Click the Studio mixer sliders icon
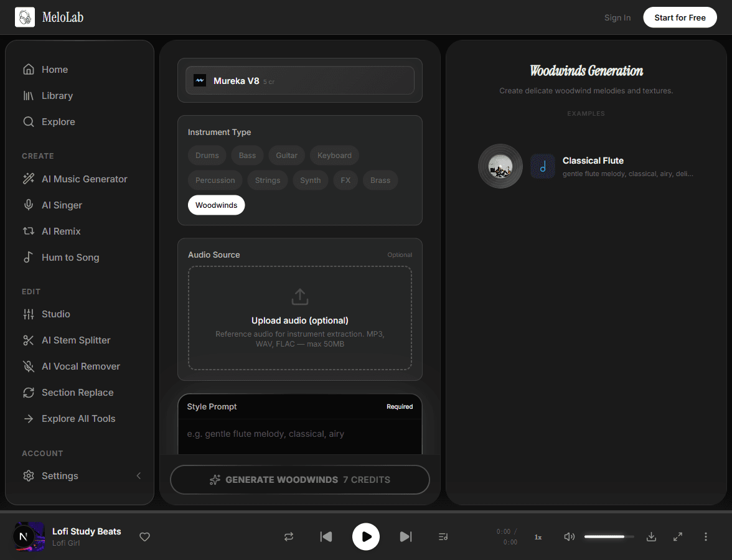The height and width of the screenshot is (560, 732). coord(29,314)
